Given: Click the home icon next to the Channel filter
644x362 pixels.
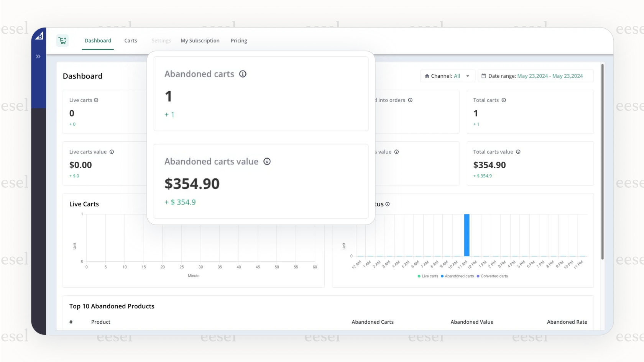Looking at the screenshot, I should click(427, 76).
